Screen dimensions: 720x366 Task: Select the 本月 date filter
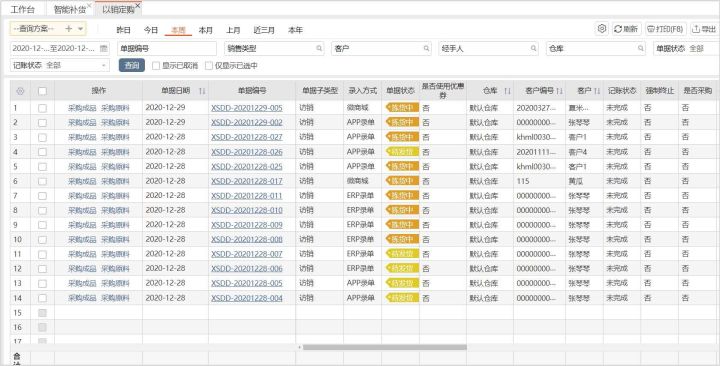[206, 30]
